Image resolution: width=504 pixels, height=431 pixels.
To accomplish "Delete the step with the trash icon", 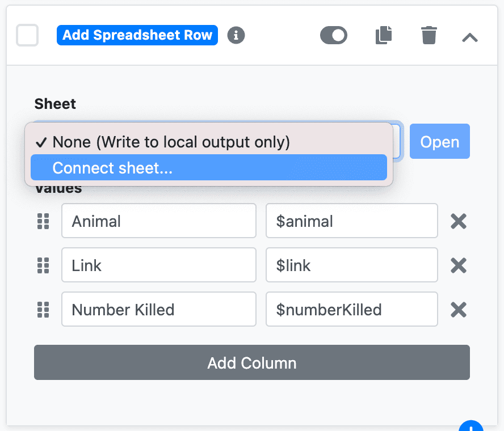I will click(x=429, y=35).
